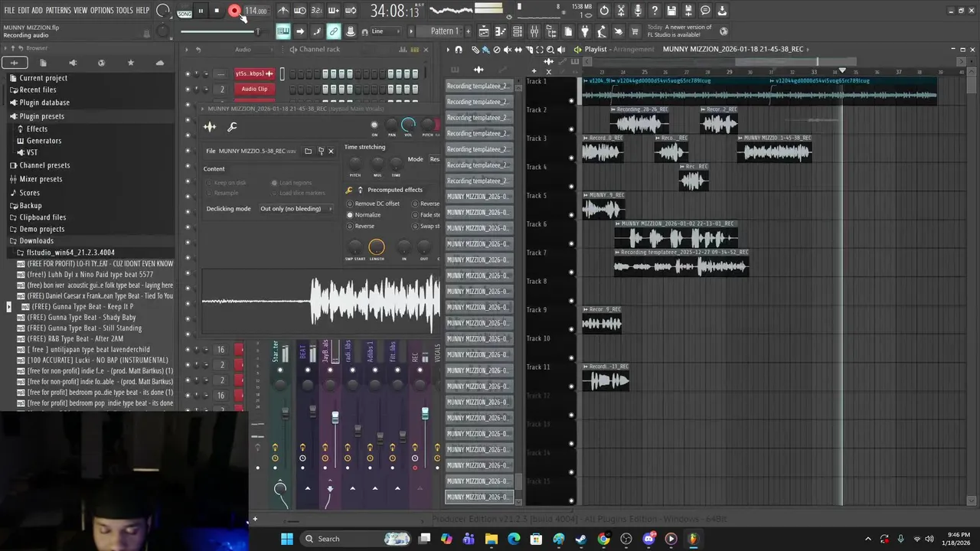
Task: Toggle Load regions option
Action: click(291, 183)
